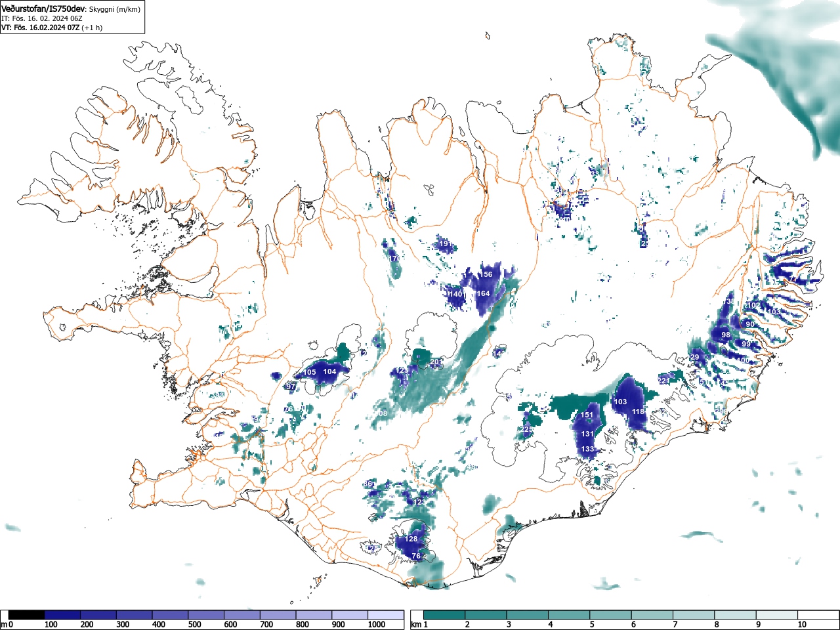Click the '1000' legend tick label
Screen dimensions: 840x630
(x=377, y=625)
